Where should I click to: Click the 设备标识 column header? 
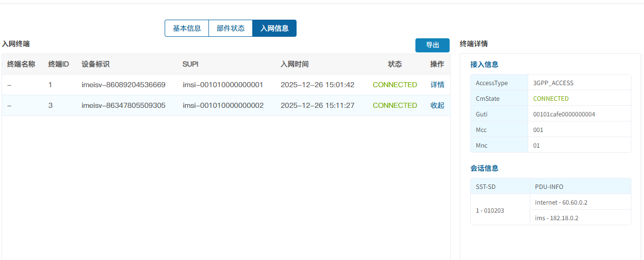pos(95,64)
